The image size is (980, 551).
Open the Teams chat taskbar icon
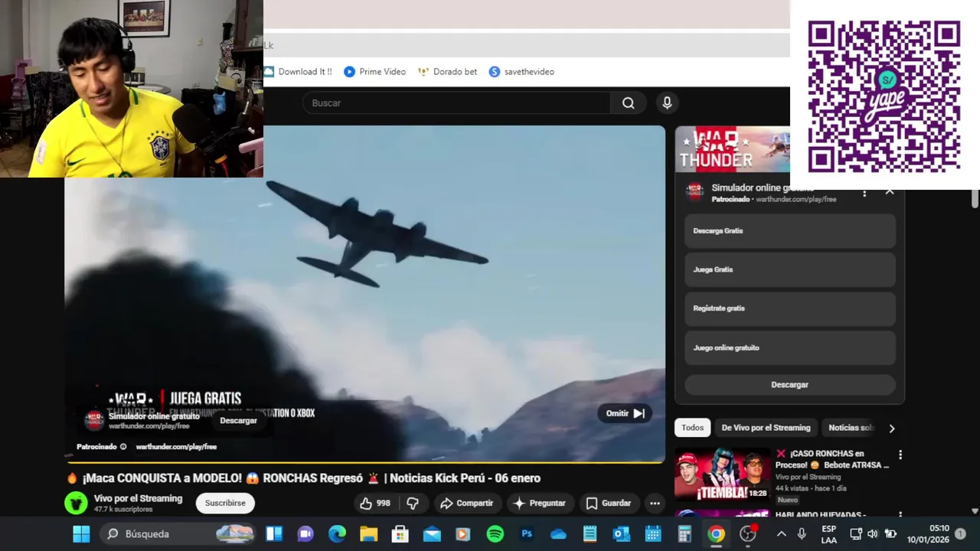coord(305,533)
